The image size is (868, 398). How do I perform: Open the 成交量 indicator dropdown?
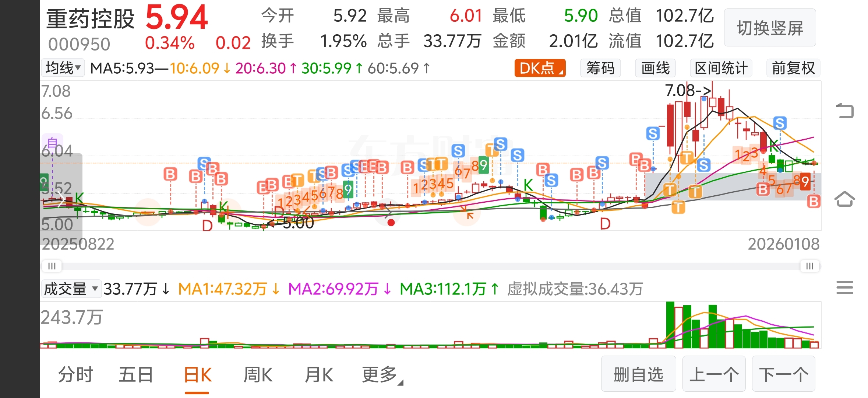click(x=71, y=289)
